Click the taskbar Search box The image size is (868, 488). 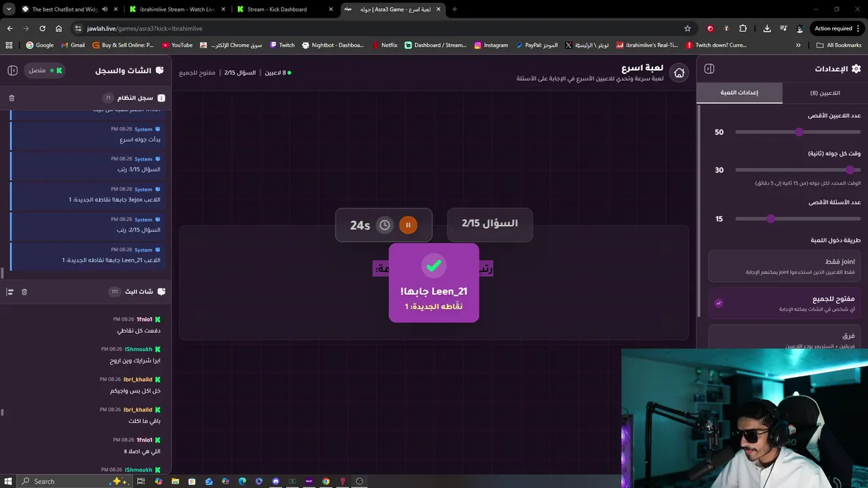(75, 481)
